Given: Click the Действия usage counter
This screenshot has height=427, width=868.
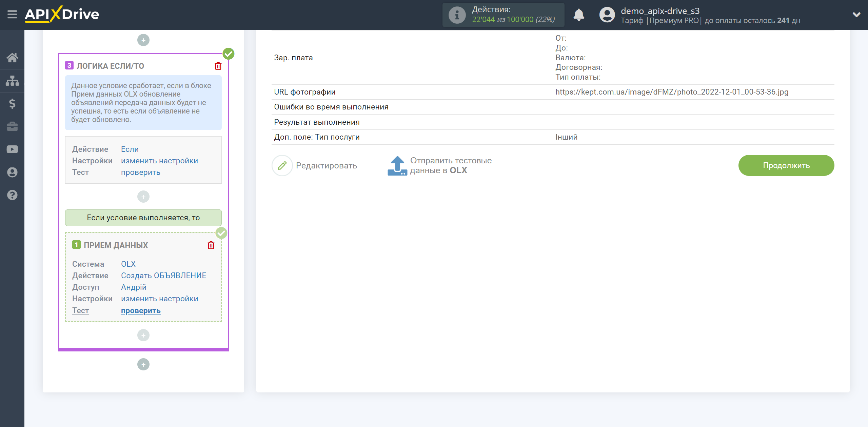Looking at the screenshot, I should [503, 15].
